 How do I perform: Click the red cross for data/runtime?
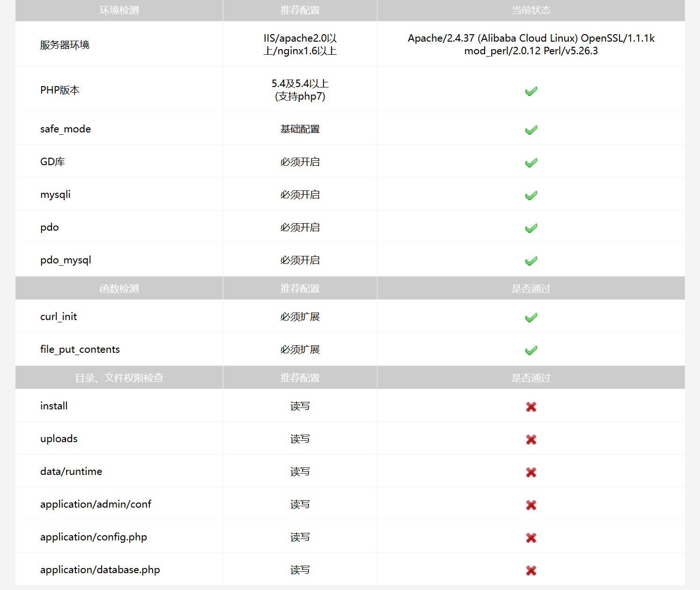pyautogui.click(x=531, y=472)
